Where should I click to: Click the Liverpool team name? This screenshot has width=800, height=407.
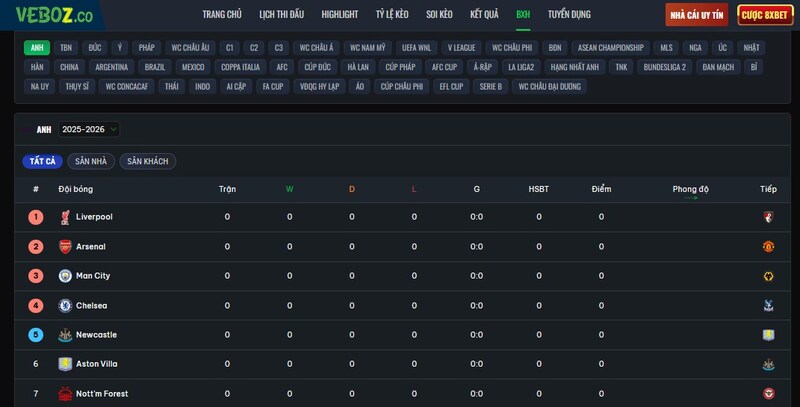[94, 217]
